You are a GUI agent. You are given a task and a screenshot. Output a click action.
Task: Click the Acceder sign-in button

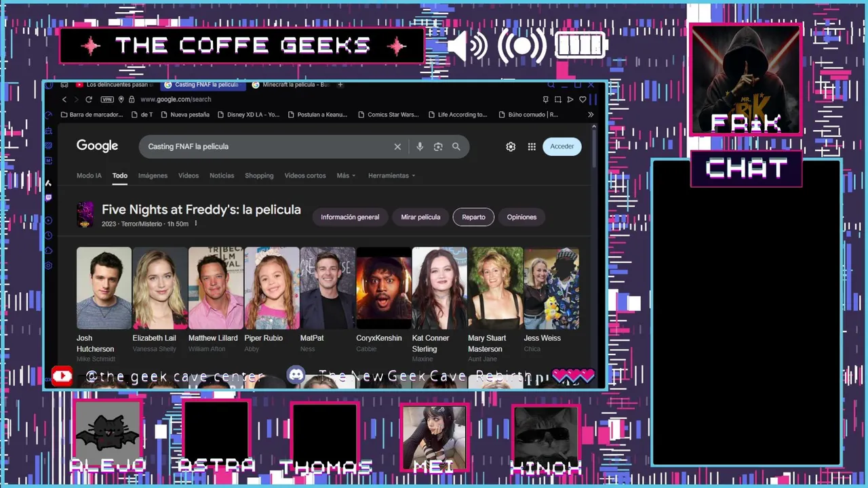click(x=562, y=146)
